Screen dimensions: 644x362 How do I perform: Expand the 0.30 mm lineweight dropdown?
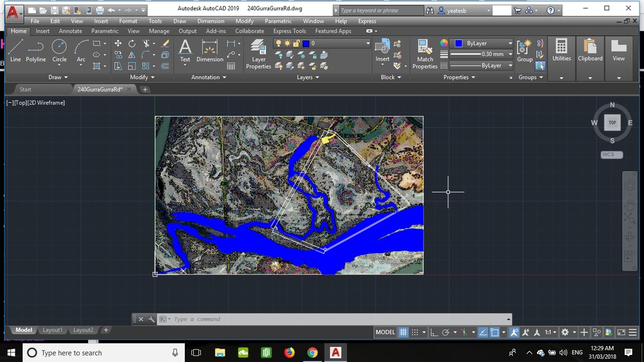[x=510, y=54]
